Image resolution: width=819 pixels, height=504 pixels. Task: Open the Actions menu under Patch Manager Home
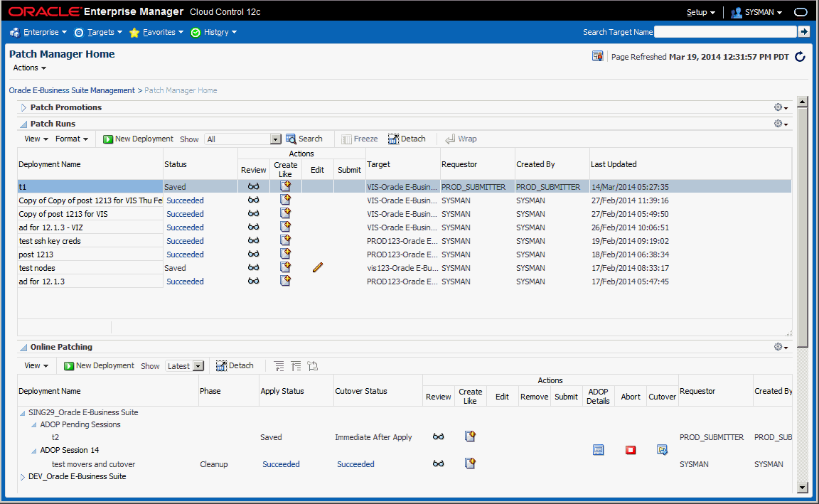[x=30, y=68]
